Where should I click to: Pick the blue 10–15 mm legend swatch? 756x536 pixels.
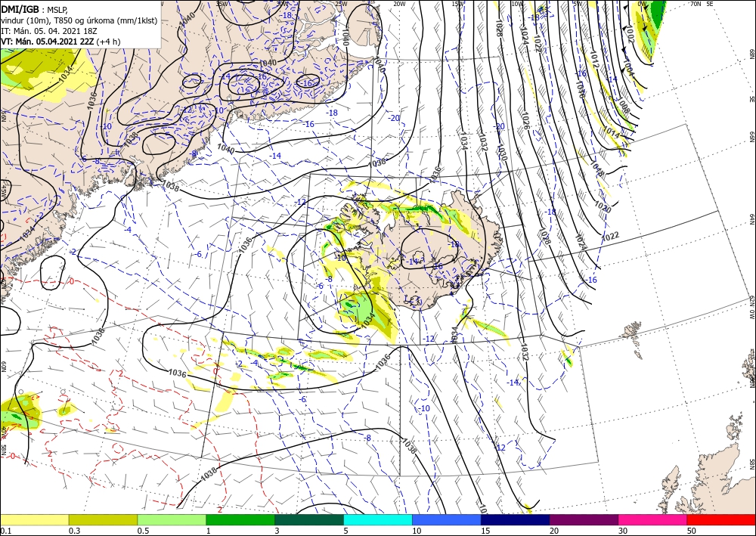[447, 519]
